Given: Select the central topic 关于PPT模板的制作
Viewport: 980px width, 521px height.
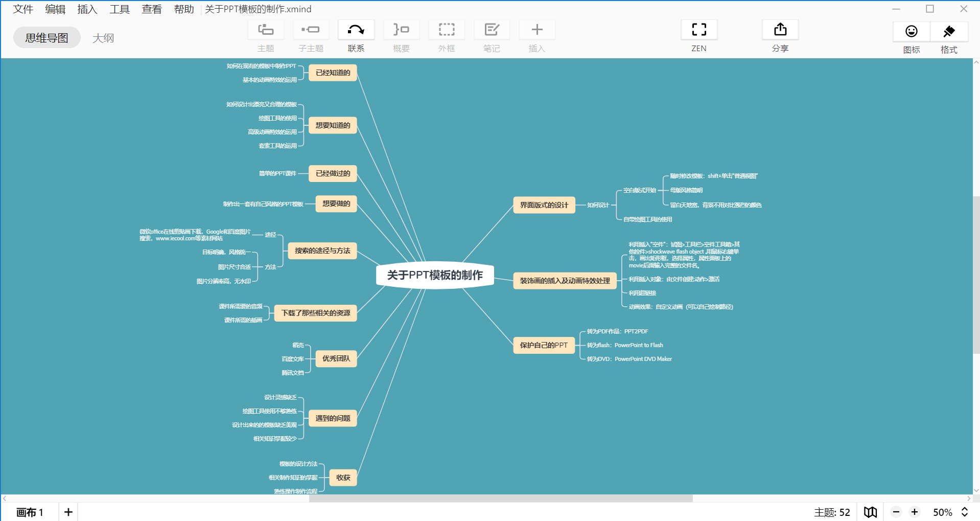Looking at the screenshot, I should [x=435, y=275].
